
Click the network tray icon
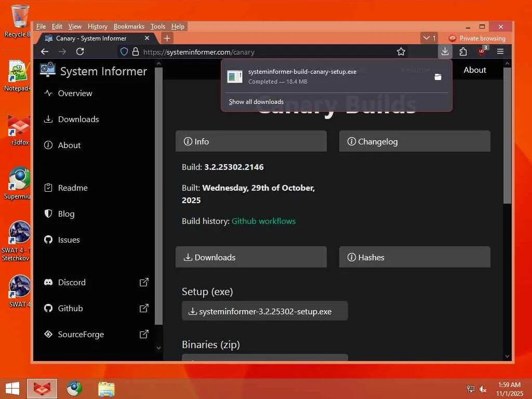tap(471, 389)
